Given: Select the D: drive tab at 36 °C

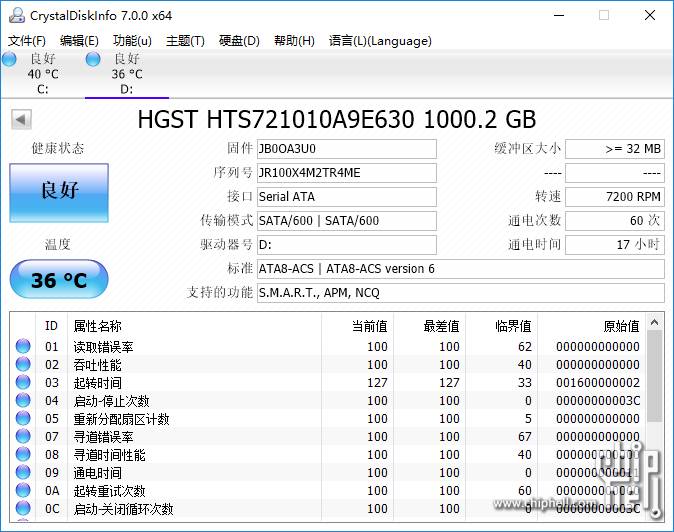Looking at the screenshot, I should tap(127, 74).
